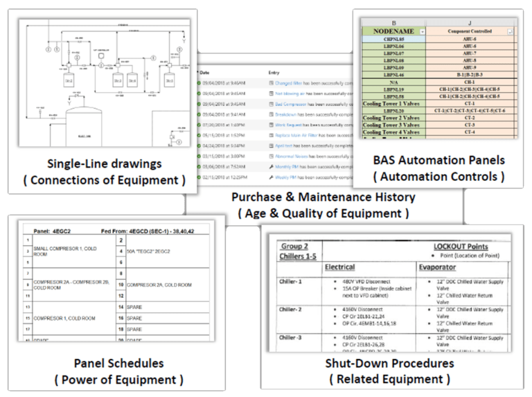This screenshot has width=532, height=397.
Task: Select spreadsheet column header B
Action: point(393,23)
